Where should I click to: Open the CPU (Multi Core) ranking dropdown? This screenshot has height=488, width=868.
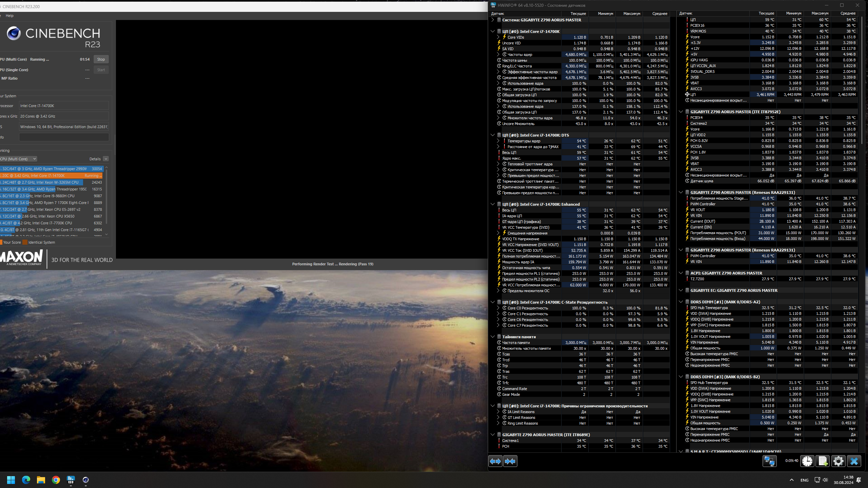[18, 159]
